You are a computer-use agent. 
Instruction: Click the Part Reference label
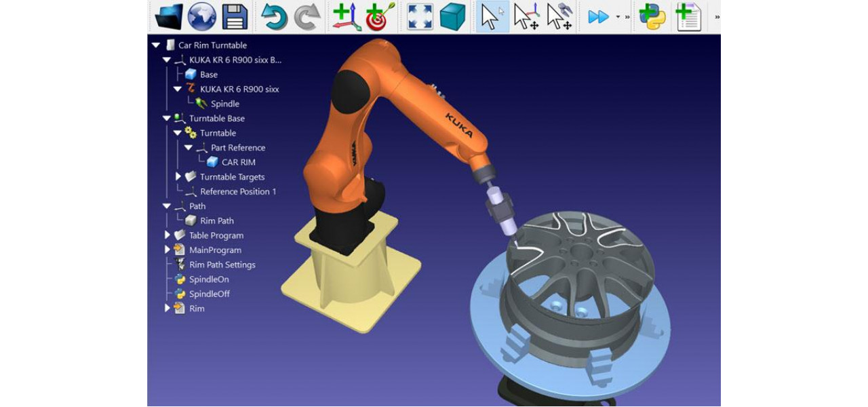[238, 148]
